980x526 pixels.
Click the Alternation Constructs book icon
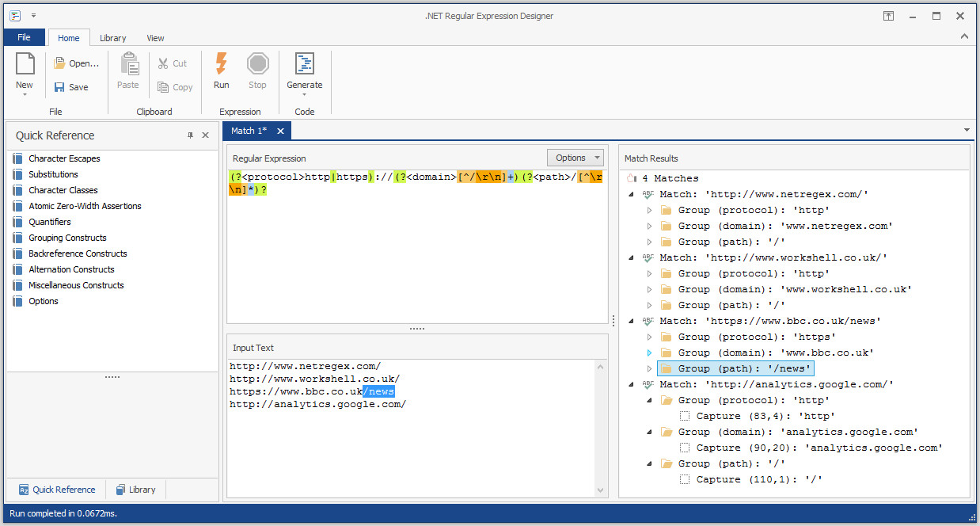18,269
